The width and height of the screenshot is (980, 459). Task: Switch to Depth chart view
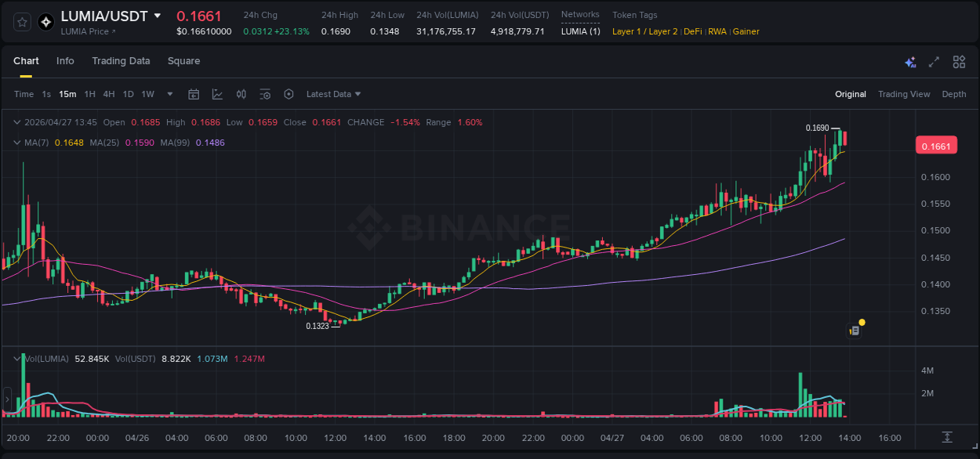[x=954, y=94]
